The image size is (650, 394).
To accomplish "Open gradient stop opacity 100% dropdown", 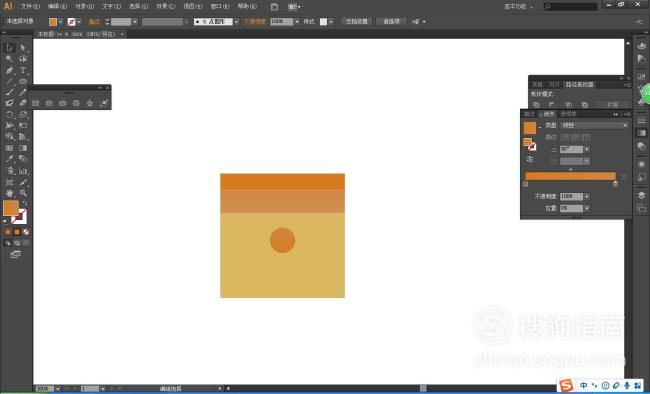I will tap(587, 196).
